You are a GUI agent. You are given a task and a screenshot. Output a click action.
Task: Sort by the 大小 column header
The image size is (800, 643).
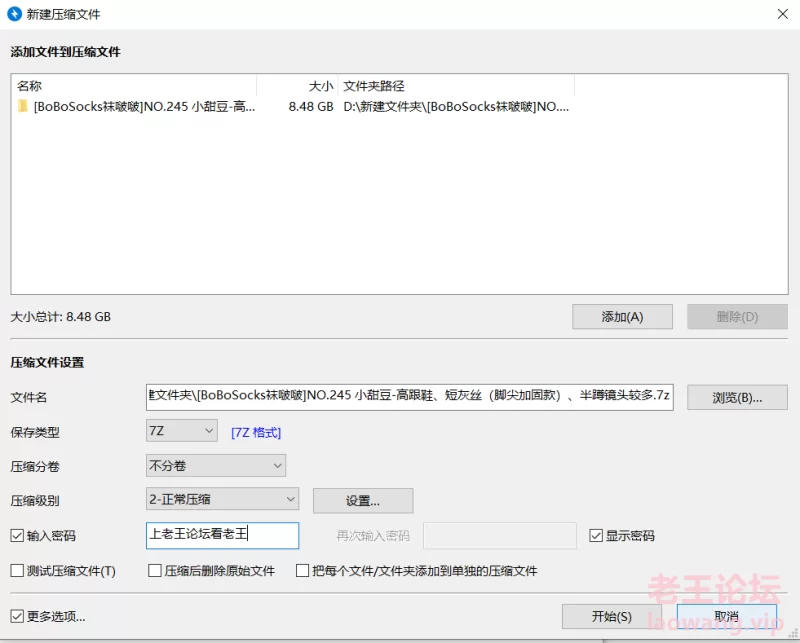(x=297, y=86)
